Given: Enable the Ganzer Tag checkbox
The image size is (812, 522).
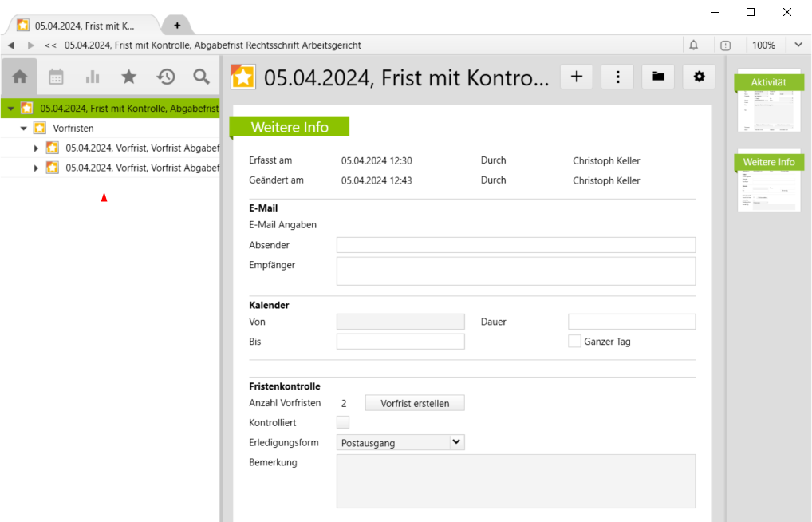Looking at the screenshot, I should tap(574, 342).
